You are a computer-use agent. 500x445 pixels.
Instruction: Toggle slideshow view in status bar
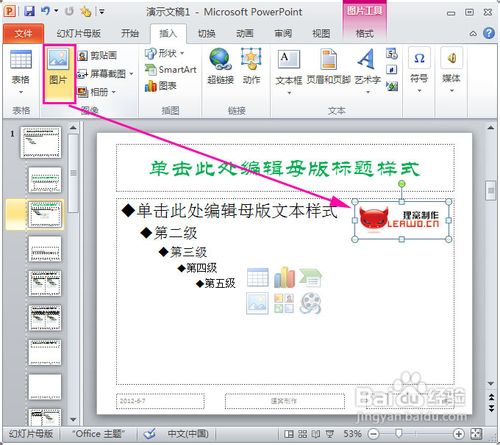pos(330,434)
